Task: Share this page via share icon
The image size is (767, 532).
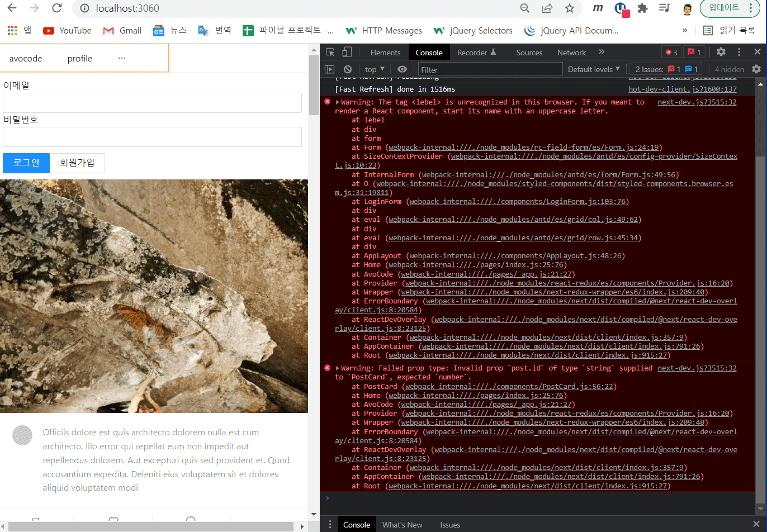Action: pyautogui.click(x=547, y=8)
